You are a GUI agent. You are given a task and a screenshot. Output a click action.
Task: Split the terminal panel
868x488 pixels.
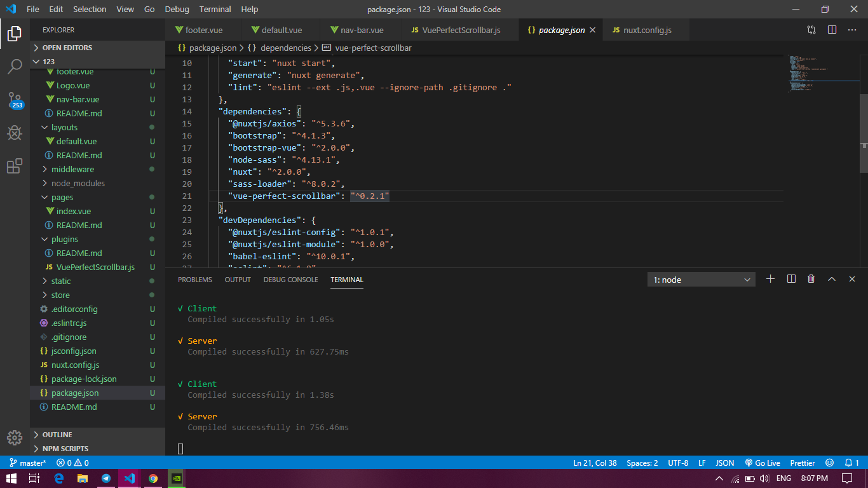(x=791, y=279)
